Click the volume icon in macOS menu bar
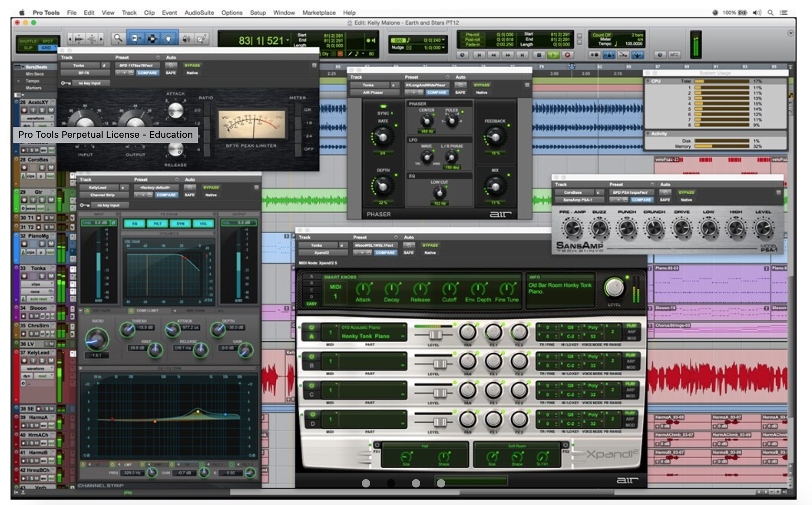The width and height of the screenshot is (812, 505). click(x=757, y=13)
